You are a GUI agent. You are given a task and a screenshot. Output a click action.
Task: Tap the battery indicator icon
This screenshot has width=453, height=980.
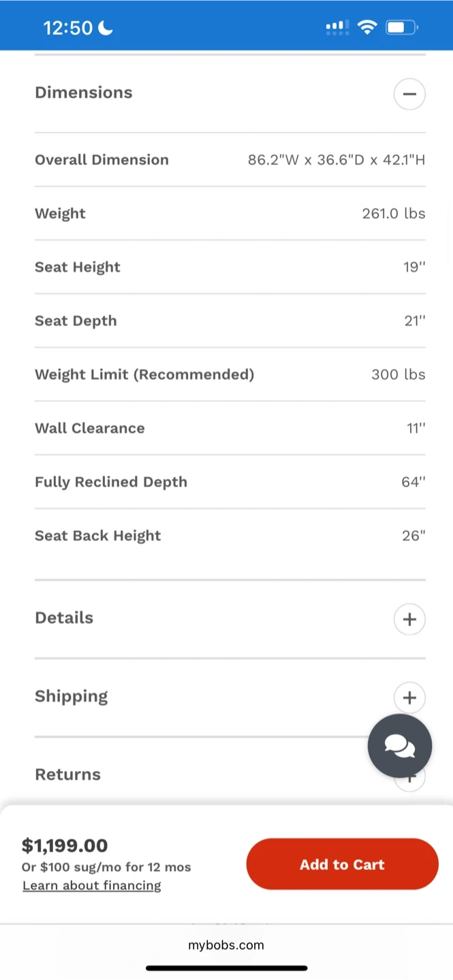(402, 27)
